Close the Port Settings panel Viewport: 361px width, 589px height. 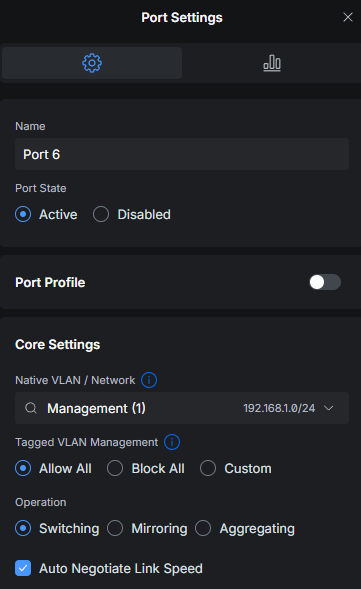(x=348, y=17)
